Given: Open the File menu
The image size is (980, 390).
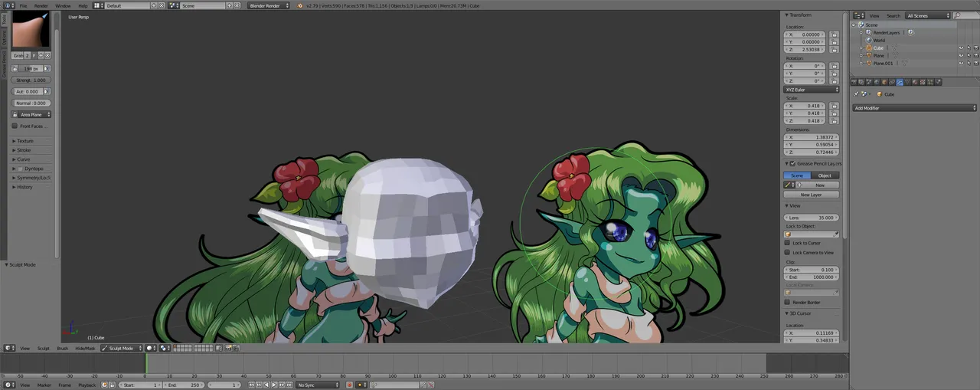Looking at the screenshot, I should point(23,5).
